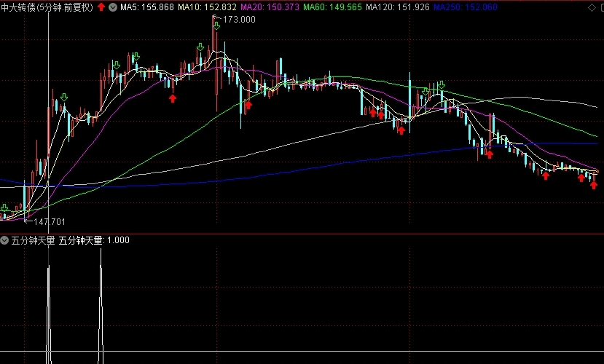
Task: Open the round dropdown before MA5
Action: [x=113, y=7]
